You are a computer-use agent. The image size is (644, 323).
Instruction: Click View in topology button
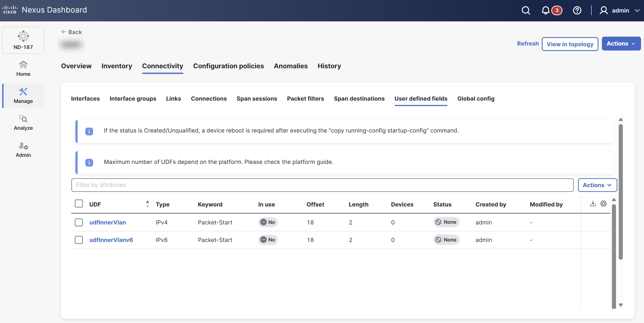[x=570, y=44]
